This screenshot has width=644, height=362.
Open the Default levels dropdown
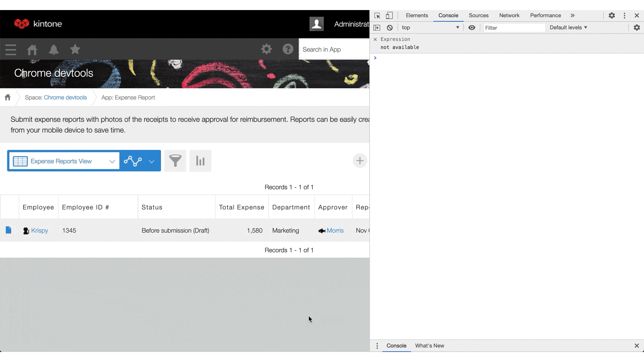pyautogui.click(x=568, y=27)
